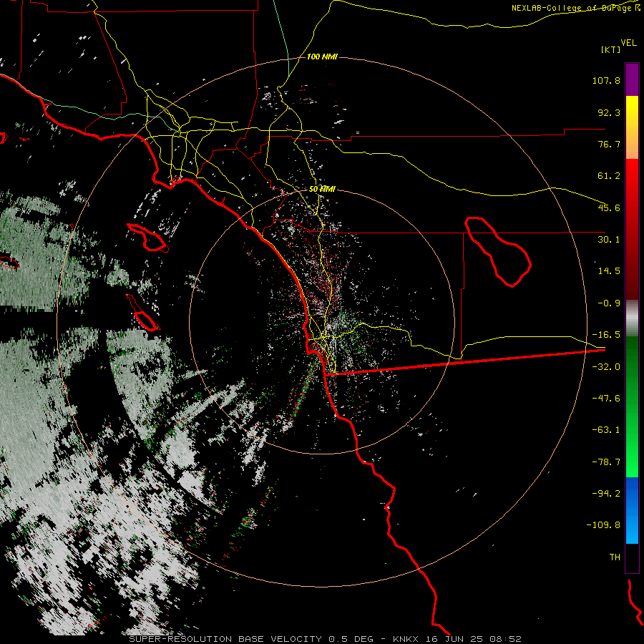Viewport: 644px width, 644px height.
Task: Click the -16.5 legend value
Action: [606, 335]
